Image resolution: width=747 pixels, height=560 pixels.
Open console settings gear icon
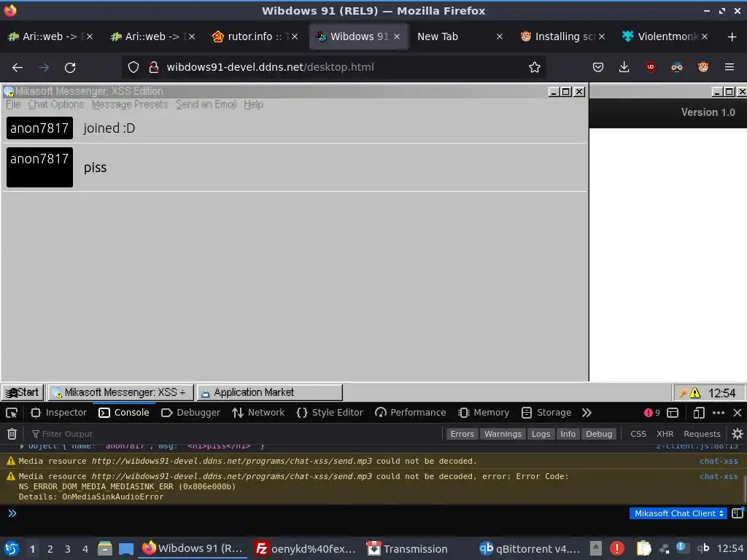[x=737, y=434]
